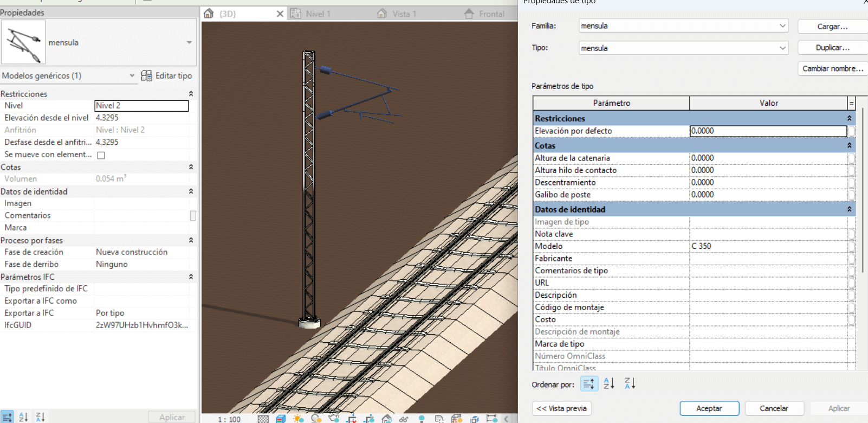The height and width of the screenshot is (423, 868).
Task: Click the Aceptar button
Action: point(709,408)
